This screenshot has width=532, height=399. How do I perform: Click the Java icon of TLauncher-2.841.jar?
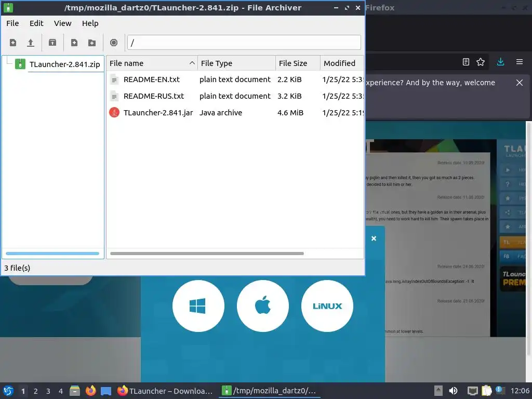[x=114, y=113]
